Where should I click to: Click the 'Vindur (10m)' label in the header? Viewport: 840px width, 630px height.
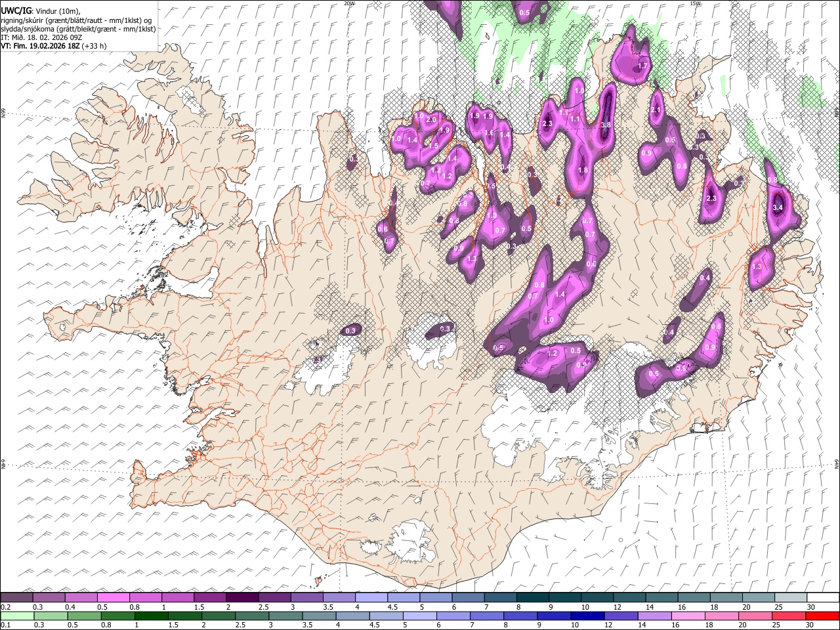[x=57, y=11]
